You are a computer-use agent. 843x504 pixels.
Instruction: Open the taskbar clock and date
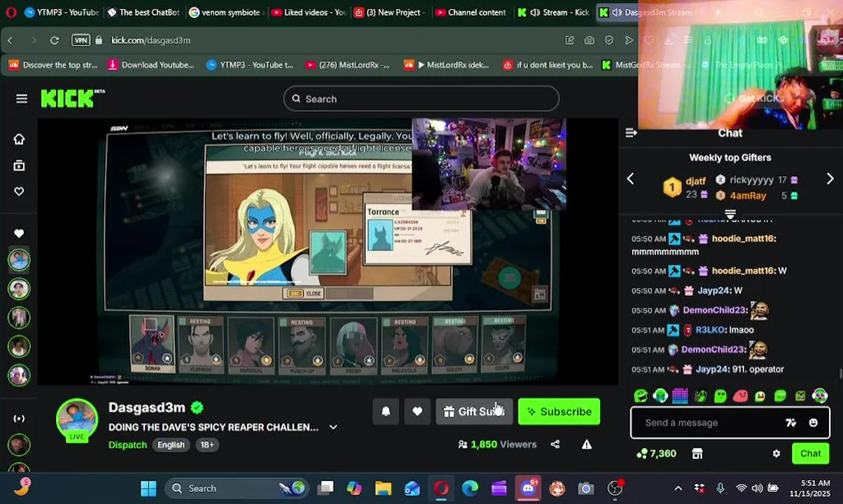click(x=809, y=489)
